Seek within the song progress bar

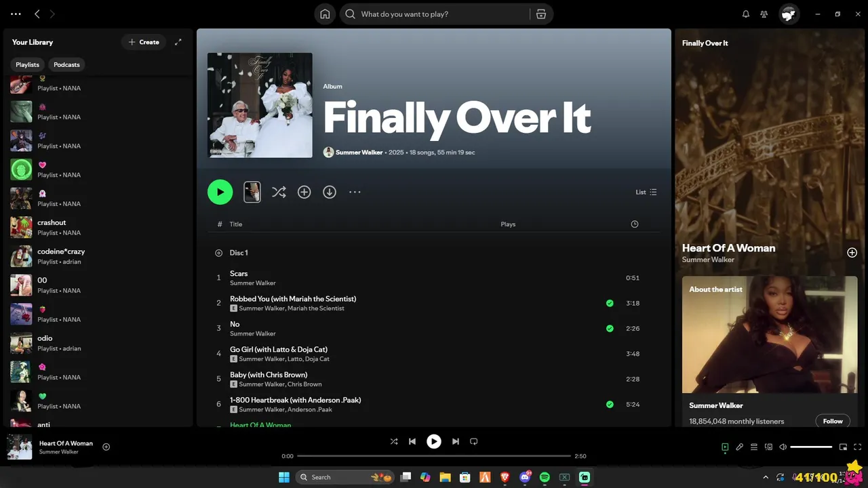(x=434, y=456)
